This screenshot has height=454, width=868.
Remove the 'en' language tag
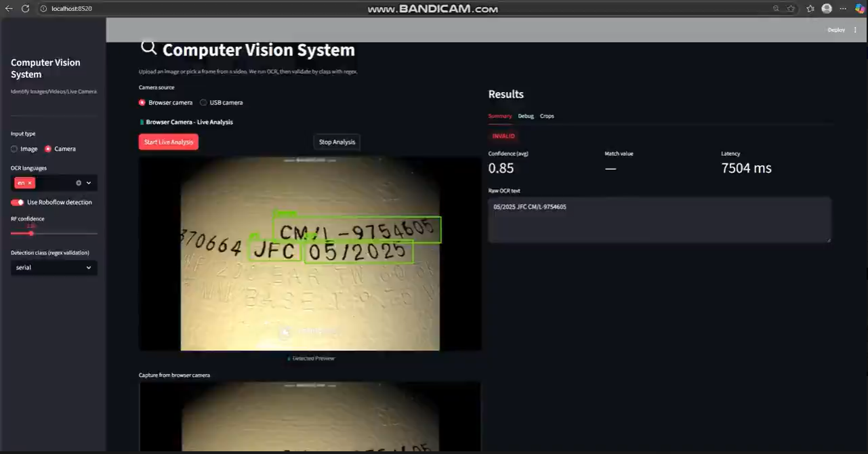pos(30,183)
